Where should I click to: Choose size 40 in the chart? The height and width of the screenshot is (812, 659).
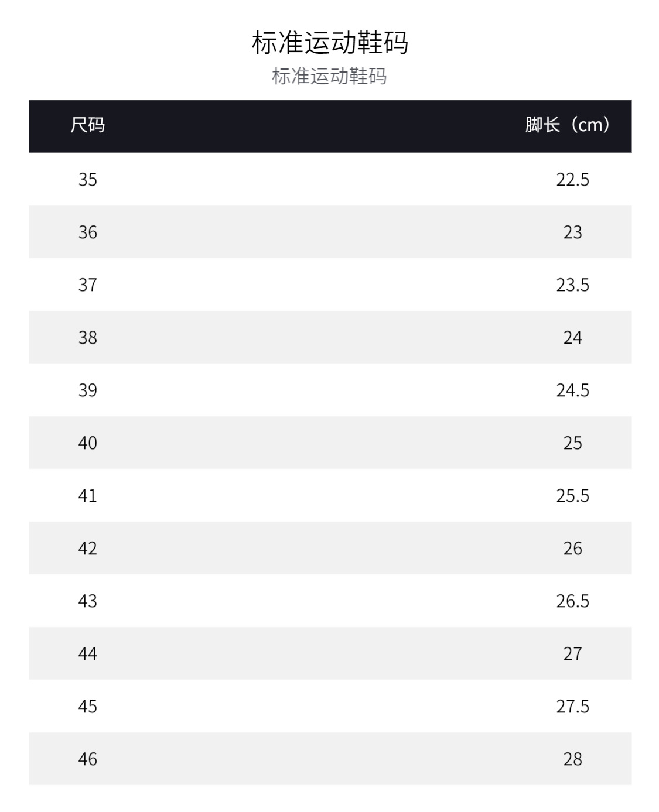tap(88, 443)
